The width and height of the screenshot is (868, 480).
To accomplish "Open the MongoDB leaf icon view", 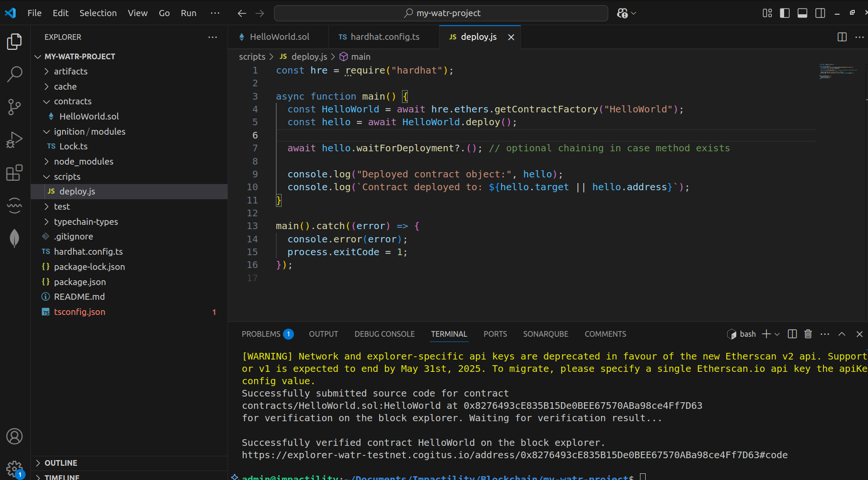I will pos(15,238).
